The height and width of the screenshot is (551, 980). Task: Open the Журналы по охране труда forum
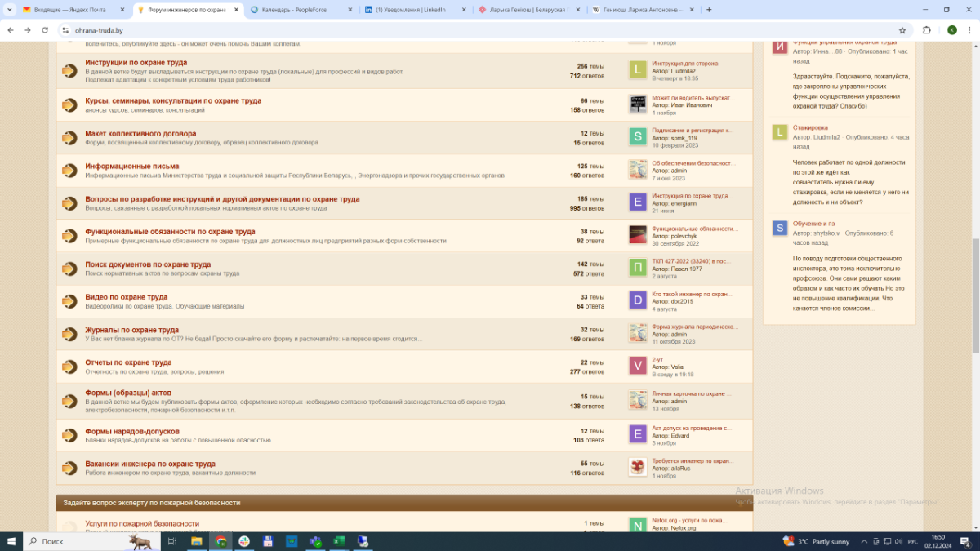click(x=132, y=330)
